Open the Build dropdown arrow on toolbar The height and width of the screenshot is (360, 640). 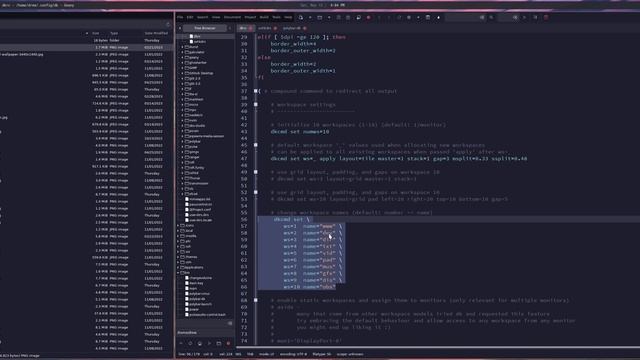click(x=418, y=18)
